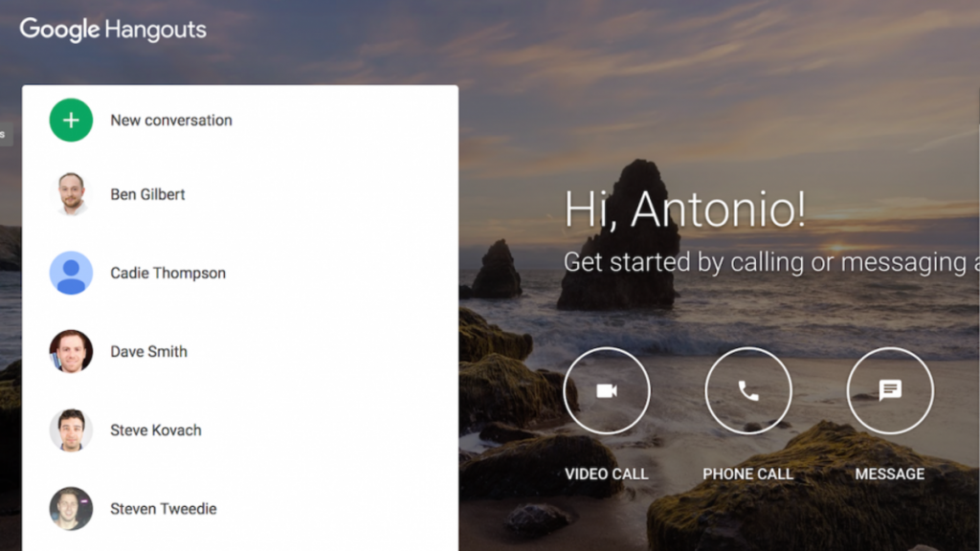The width and height of the screenshot is (980, 551).
Task: Open conversation with Ben Gilbert
Action: 147,194
